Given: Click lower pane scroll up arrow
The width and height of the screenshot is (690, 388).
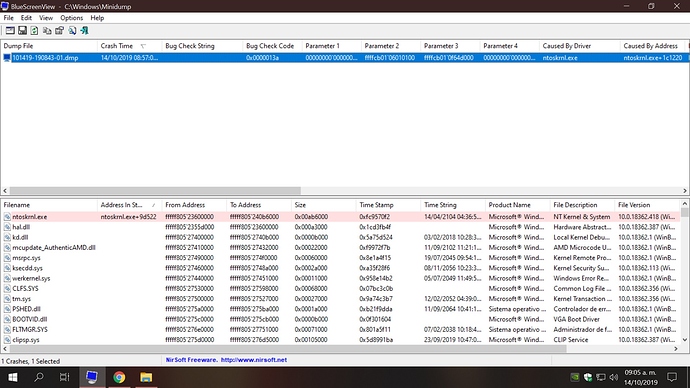Looking at the screenshot, I should (x=685, y=204).
